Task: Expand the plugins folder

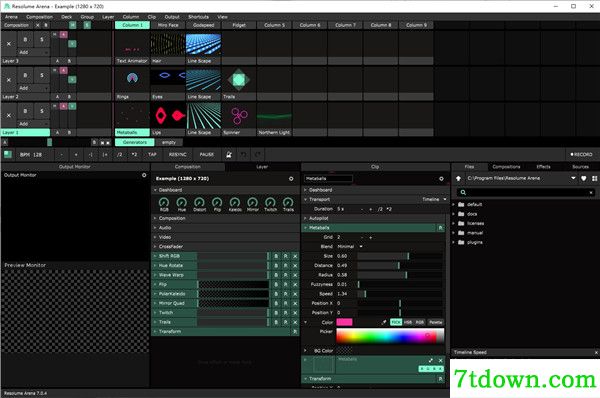Action: click(x=454, y=242)
